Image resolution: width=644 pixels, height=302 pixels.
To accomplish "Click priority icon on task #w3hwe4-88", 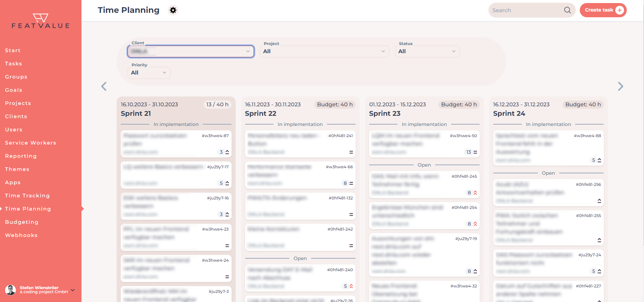I will pos(599,160).
